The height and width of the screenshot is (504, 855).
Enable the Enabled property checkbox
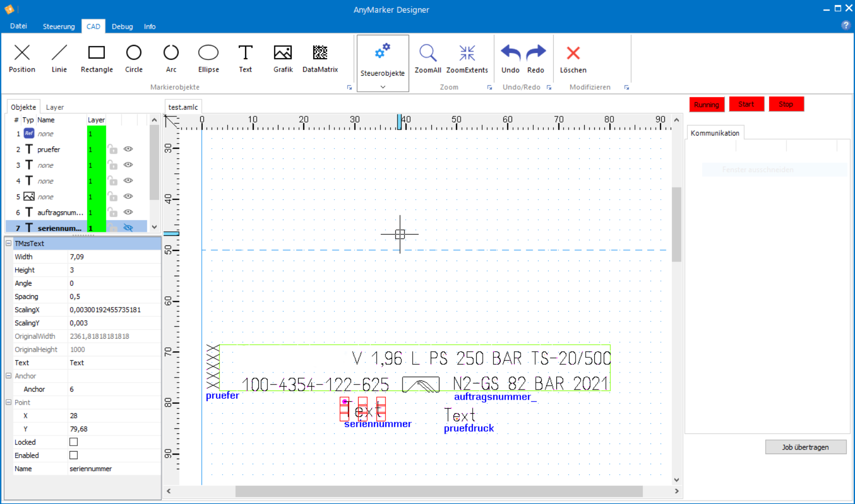tap(74, 455)
